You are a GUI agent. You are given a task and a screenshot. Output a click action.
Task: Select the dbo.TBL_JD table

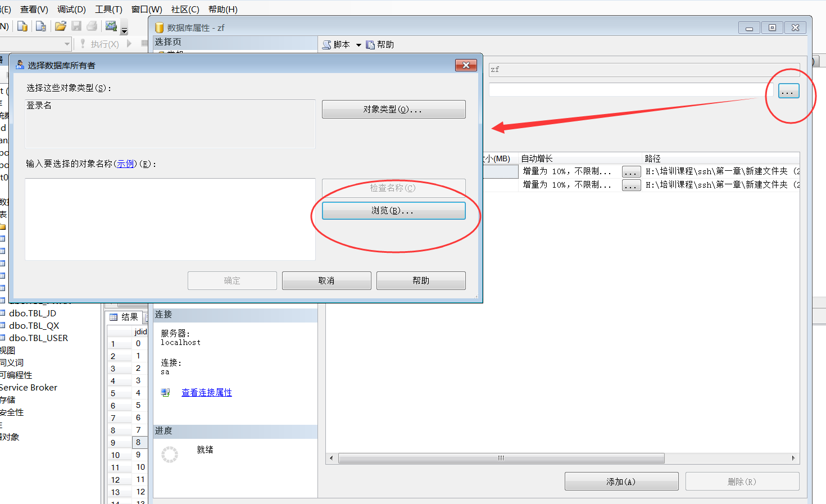pyautogui.click(x=33, y=313)
